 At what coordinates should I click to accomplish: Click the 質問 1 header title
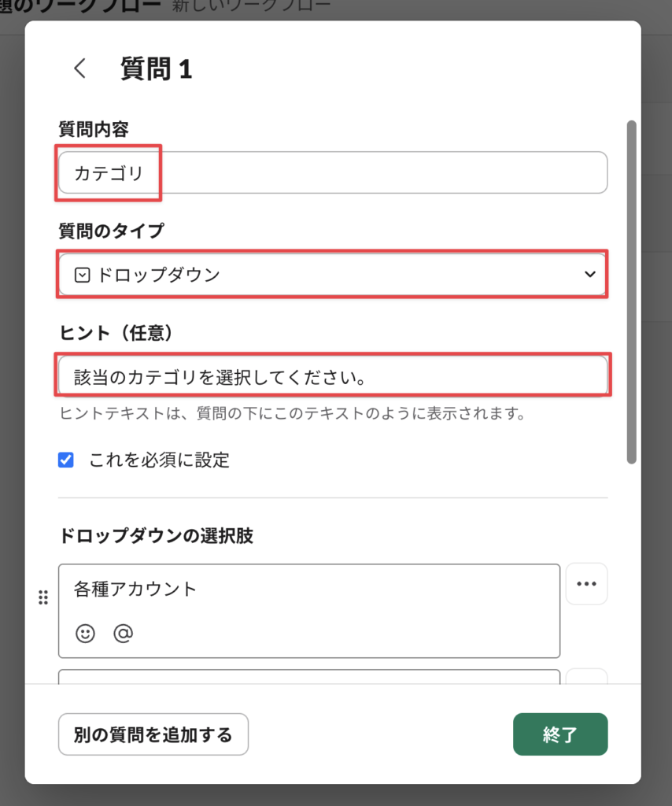[157, 68]
